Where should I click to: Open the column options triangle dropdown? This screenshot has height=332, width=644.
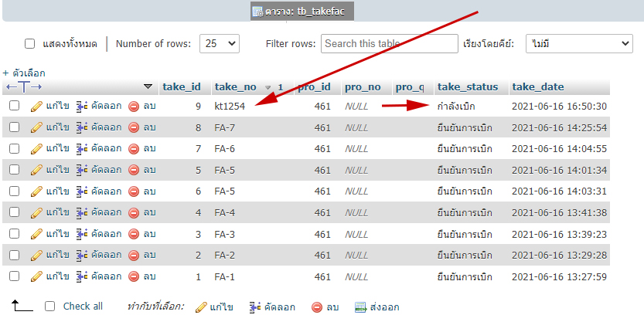click(x=148, y=86)
